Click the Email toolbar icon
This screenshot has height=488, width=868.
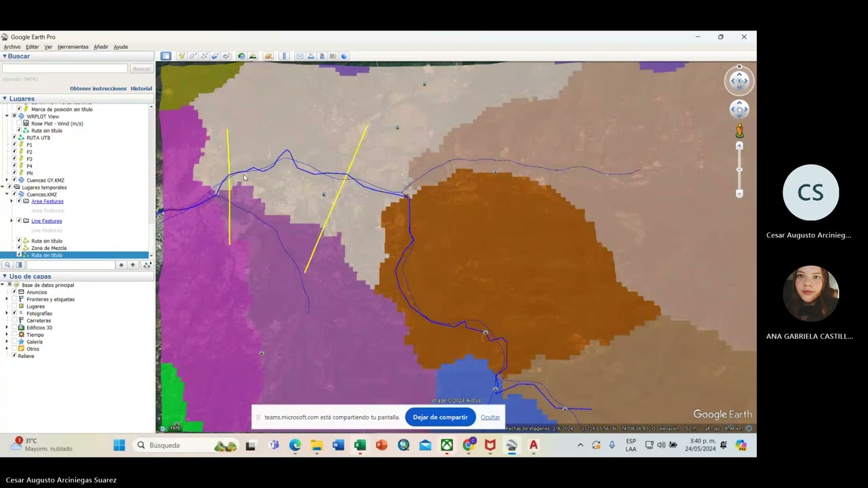300,56
